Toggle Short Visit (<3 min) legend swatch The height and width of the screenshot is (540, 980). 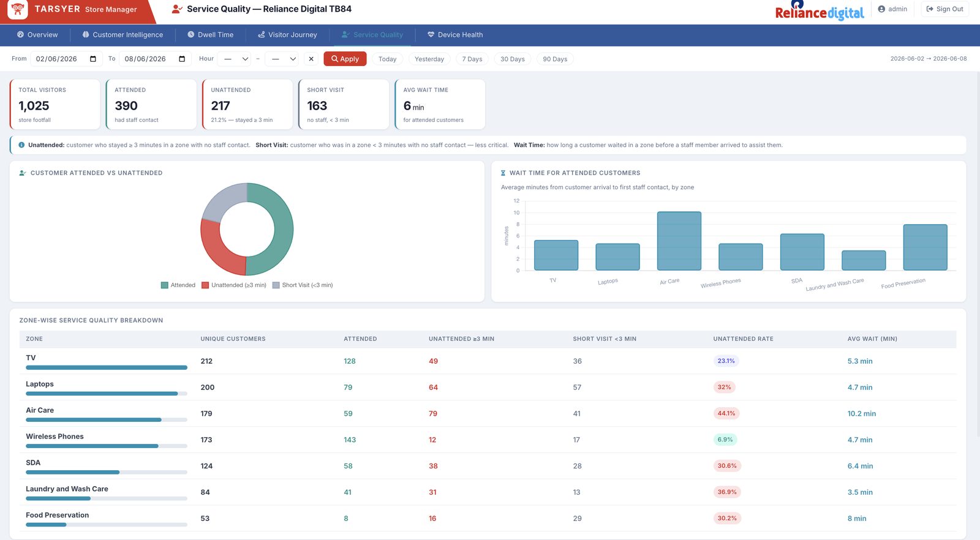[x=276, y=285]
